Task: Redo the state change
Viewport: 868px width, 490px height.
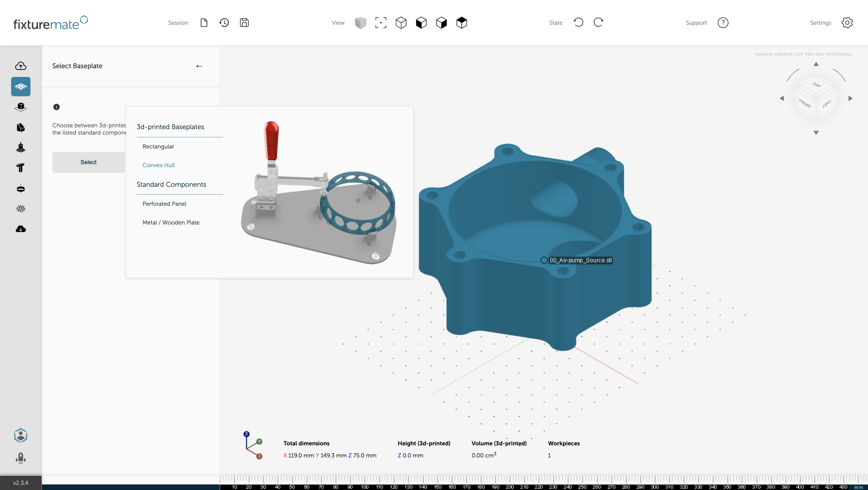Action: click(599, 23)
